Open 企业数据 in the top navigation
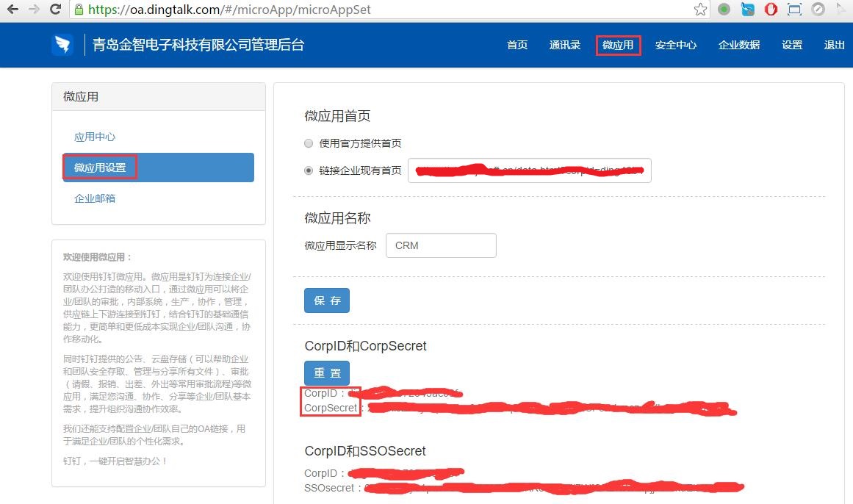The height and width of the screenshot is (504, 853). (x=739, y=45)
